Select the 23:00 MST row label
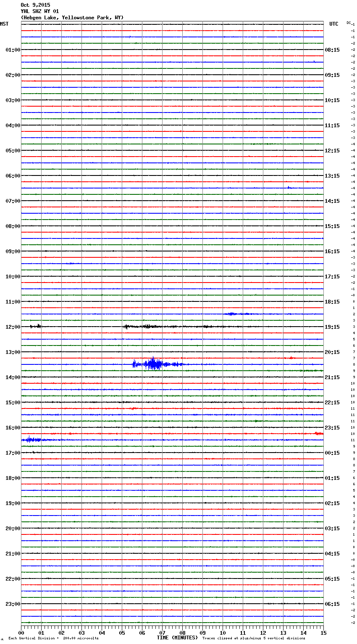 pos(13,604)
